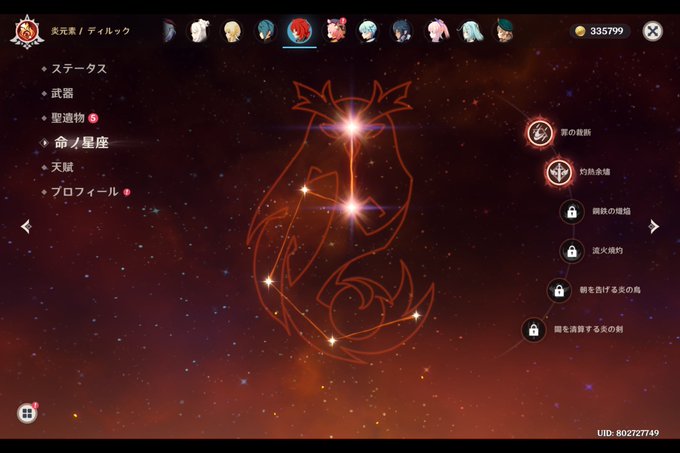Viewport: 680px width, 453px height.
Task: Click the 335799 Mora balance
Action: tap(607, 31)
